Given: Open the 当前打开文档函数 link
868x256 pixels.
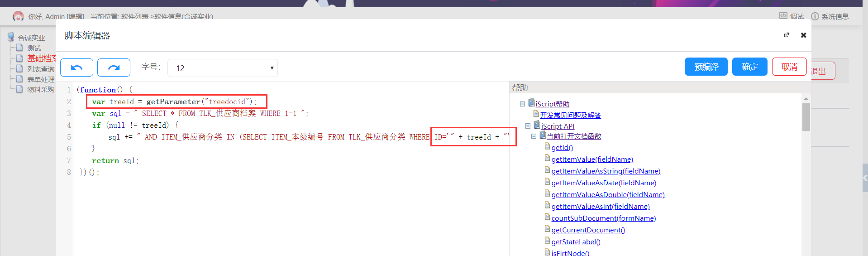Looking at the screenshot, I should (x=574, y=136).
